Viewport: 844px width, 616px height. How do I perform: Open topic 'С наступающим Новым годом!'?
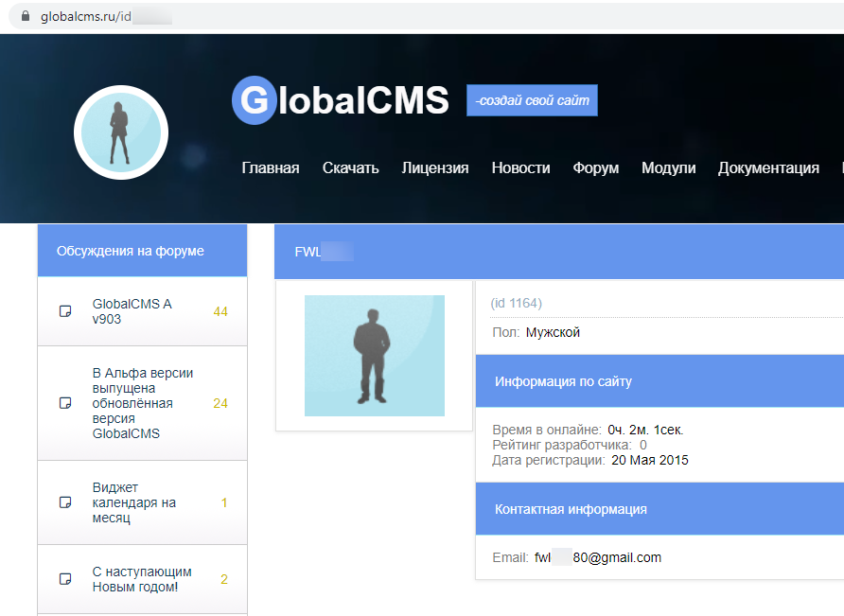[142, 579]
